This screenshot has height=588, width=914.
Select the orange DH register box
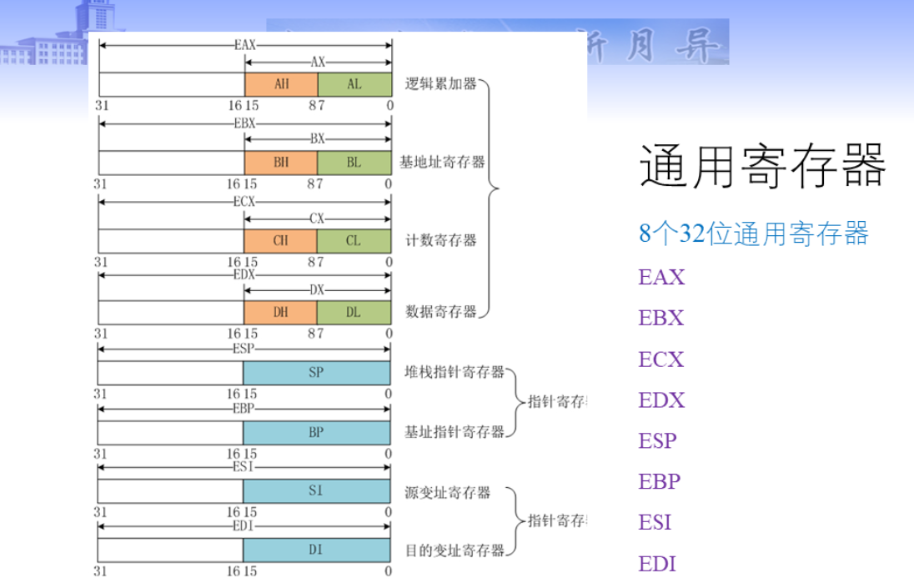[x=281, y=311]
